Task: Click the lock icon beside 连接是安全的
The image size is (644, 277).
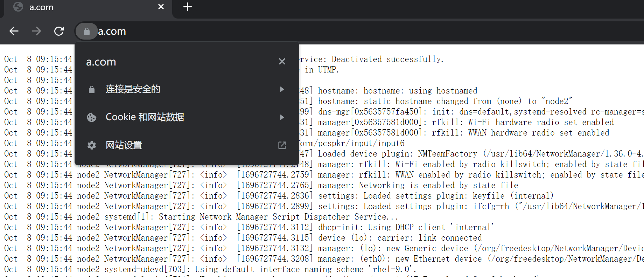Action: pyautogui.click(x=92, y=90)
